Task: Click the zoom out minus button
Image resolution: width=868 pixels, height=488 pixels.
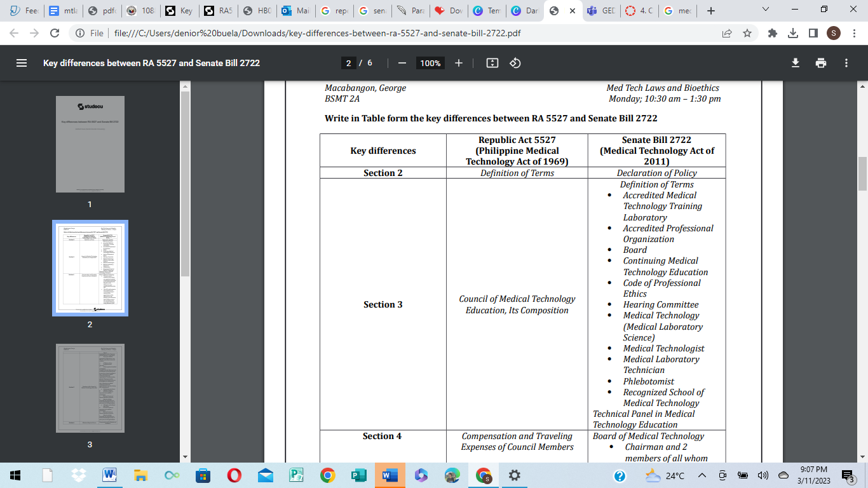Action: click(402, 63)
